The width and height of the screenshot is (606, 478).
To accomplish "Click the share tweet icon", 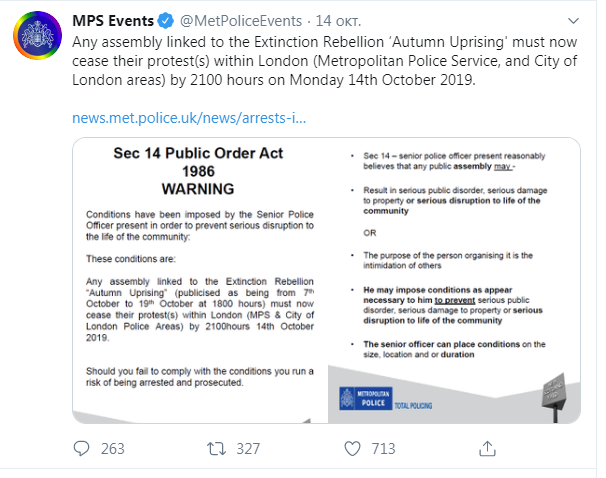I will click(x=487, y=447).
